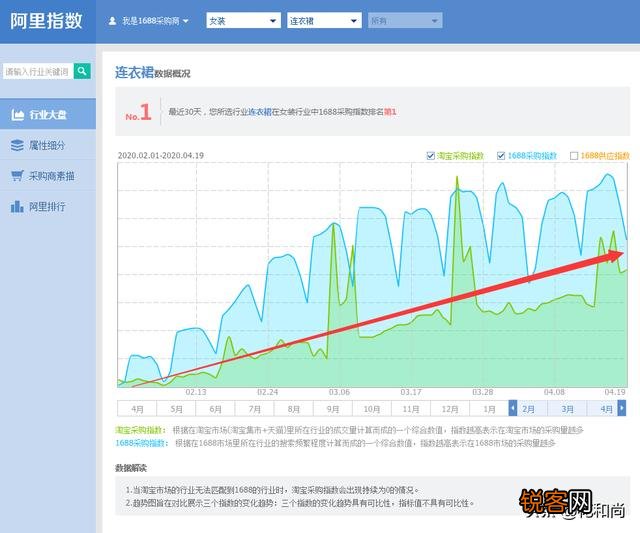Select 9月 on the month timeline
Viewport: 640px width, 533px height.
333,409
